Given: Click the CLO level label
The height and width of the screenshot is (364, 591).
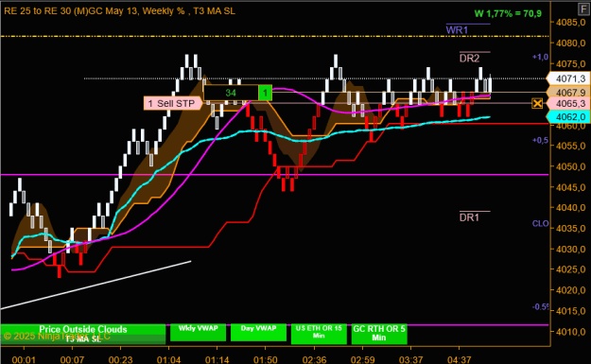Looking at the screenshot, I should (x=541, y=223).
